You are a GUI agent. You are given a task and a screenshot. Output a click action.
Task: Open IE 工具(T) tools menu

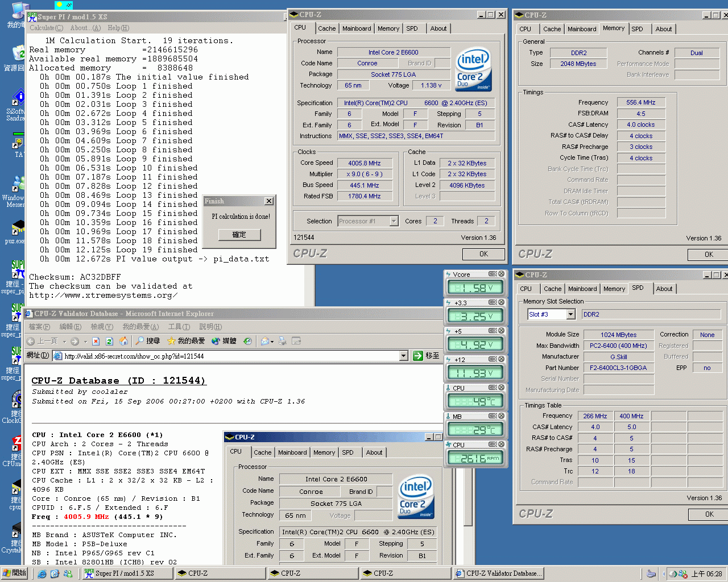click(179, 327)
